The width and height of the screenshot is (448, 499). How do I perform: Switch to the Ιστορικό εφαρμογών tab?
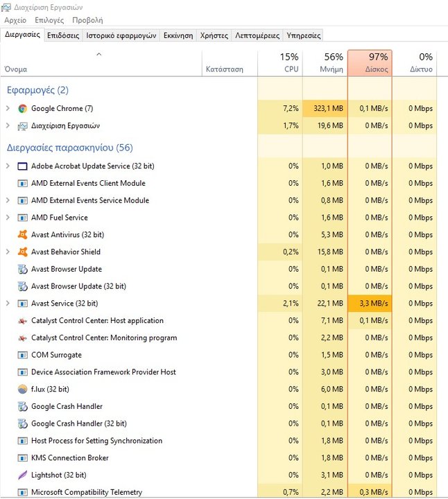click(121, 35)
